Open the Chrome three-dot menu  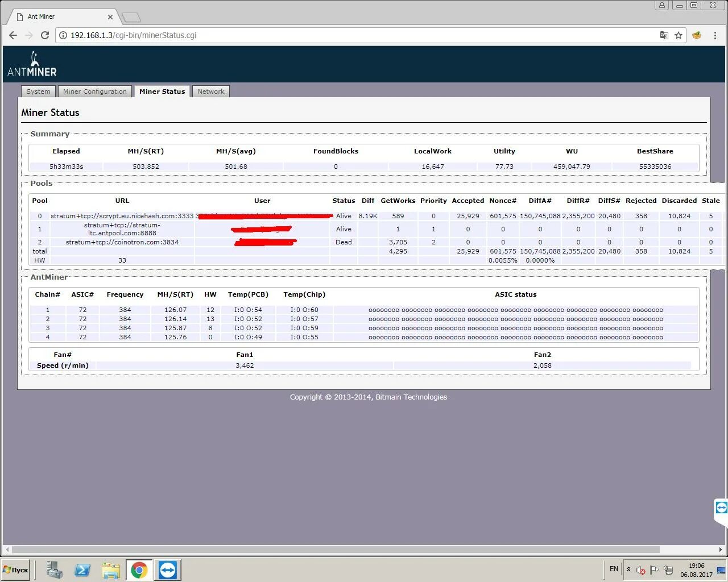pos(715,35)
